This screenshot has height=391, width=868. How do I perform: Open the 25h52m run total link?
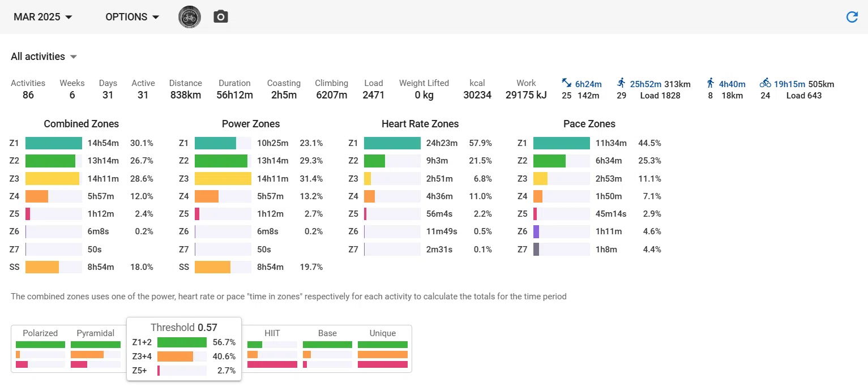click(x=646, y=84)
